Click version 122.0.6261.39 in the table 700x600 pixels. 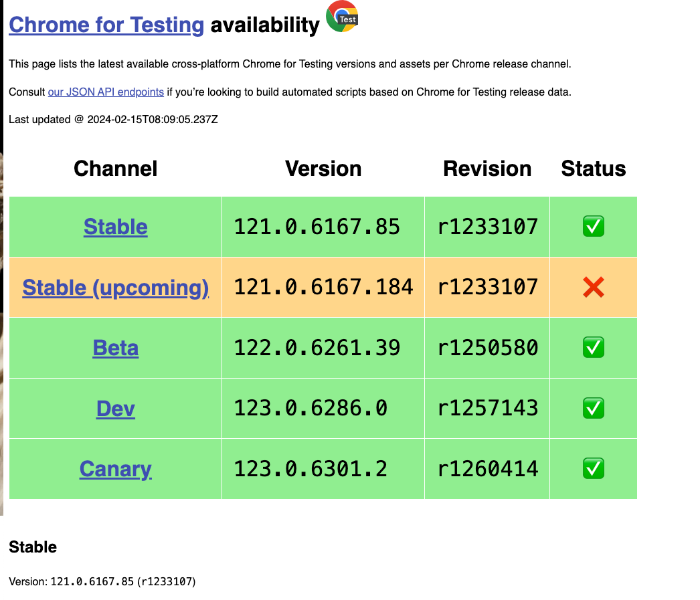point(317,348)
